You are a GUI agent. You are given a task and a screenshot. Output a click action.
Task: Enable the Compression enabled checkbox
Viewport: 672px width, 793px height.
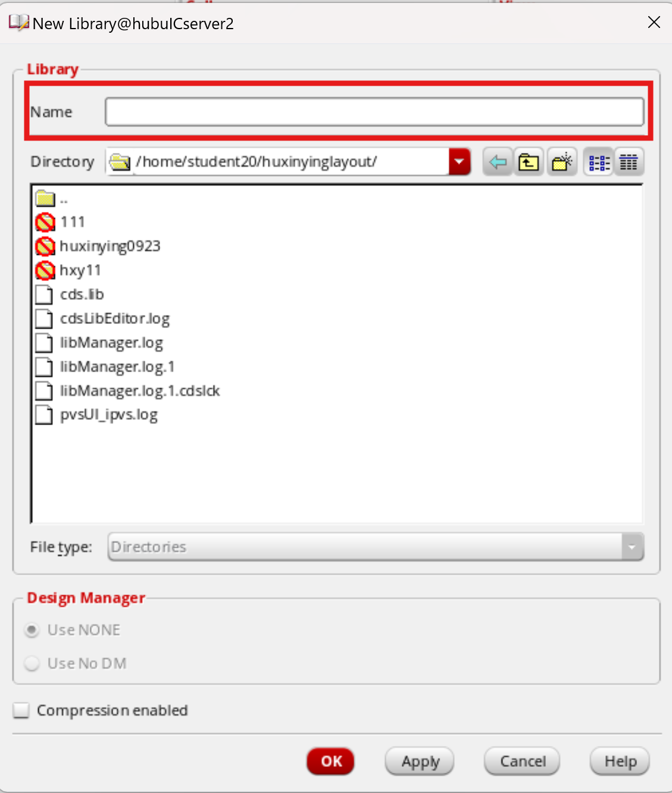click(x=22, y=710)
